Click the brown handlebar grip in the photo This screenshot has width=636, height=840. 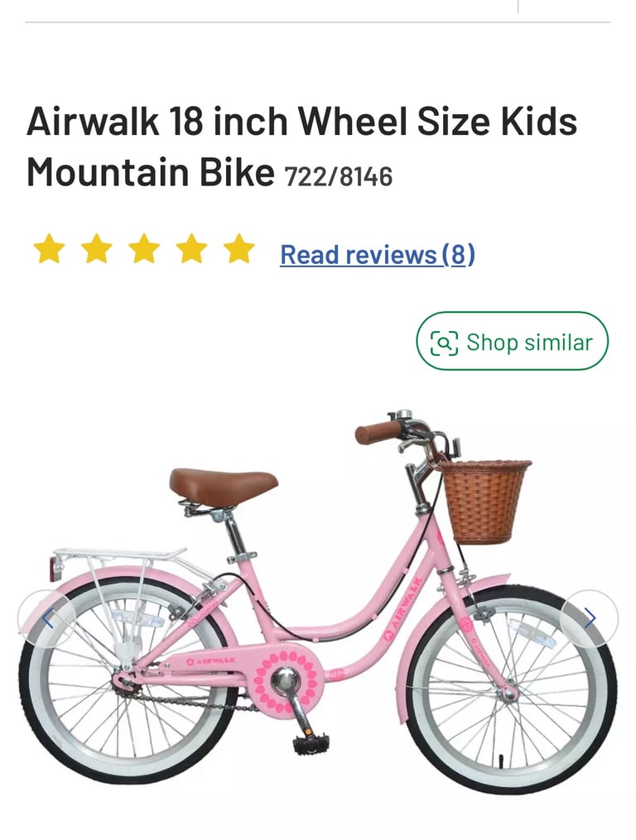pos(378,432)
